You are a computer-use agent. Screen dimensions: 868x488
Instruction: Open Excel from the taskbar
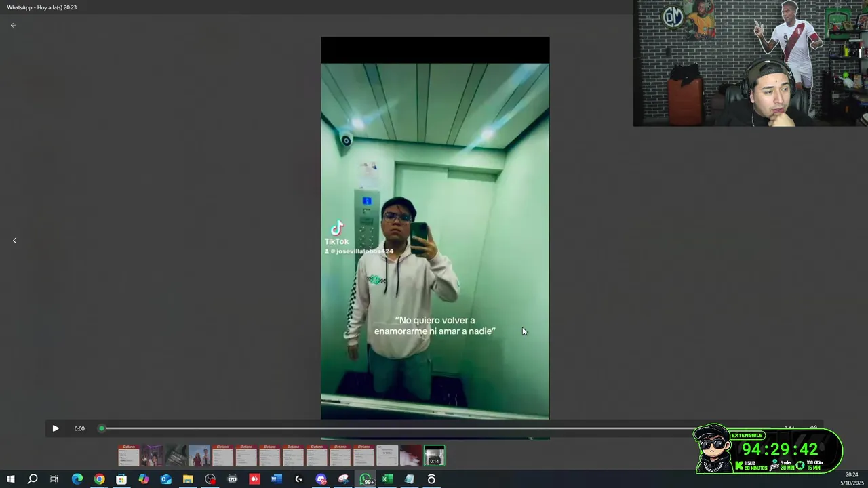[x=387, y=479]
